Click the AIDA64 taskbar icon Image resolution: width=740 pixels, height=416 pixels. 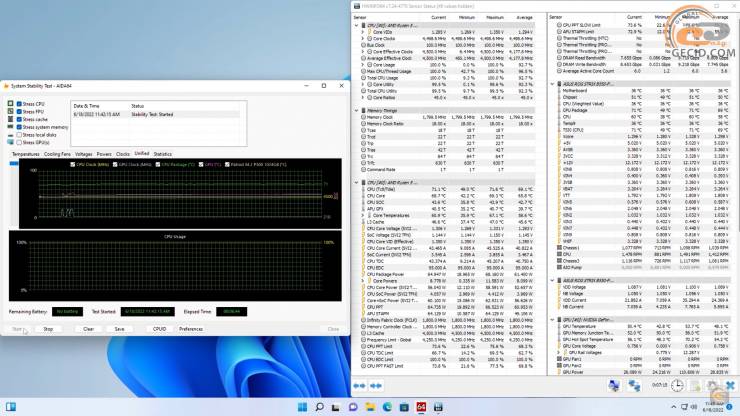421,407
